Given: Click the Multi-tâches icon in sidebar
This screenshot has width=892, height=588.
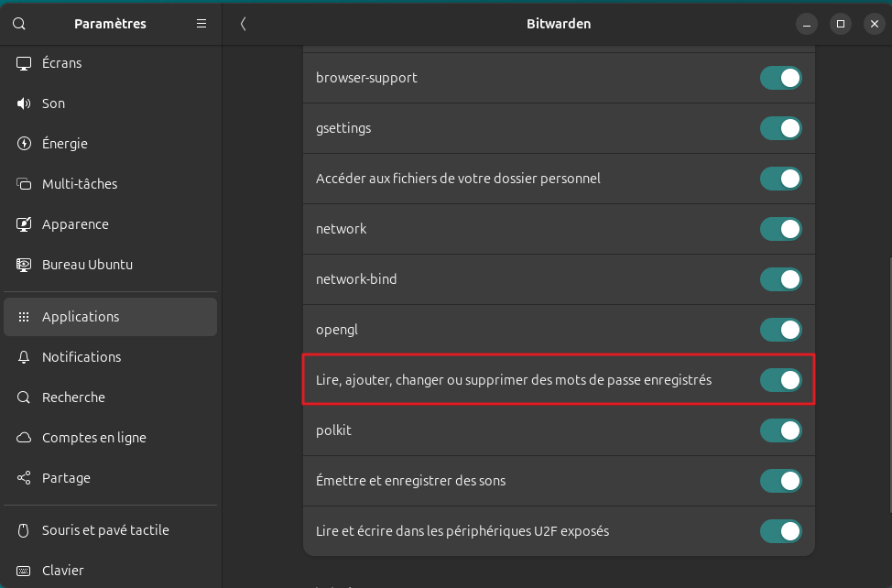Looking at the screenshot, I should [25, 184].
